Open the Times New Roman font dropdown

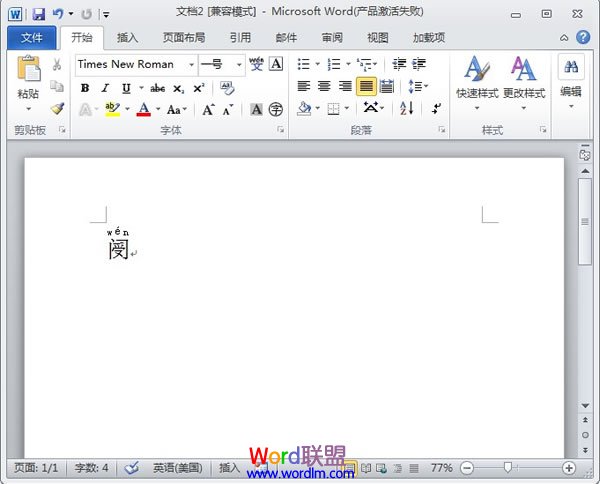point(191,64)
